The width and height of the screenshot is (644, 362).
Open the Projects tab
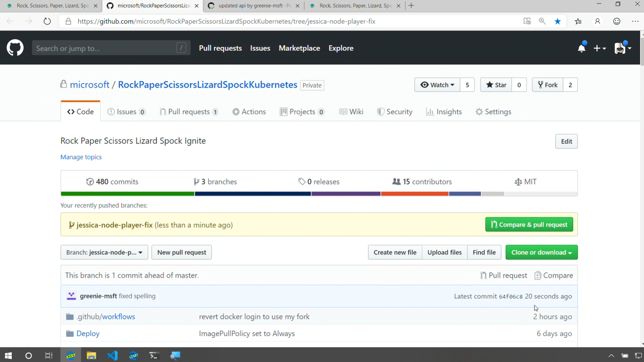[302, 112]
